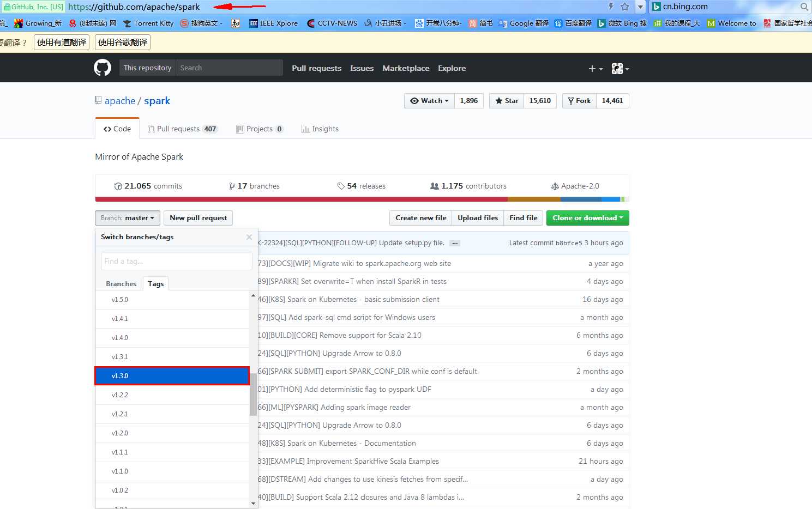Select the Code tab
The width and height of the screenshot is (812, 509).
tap(117, 129)
